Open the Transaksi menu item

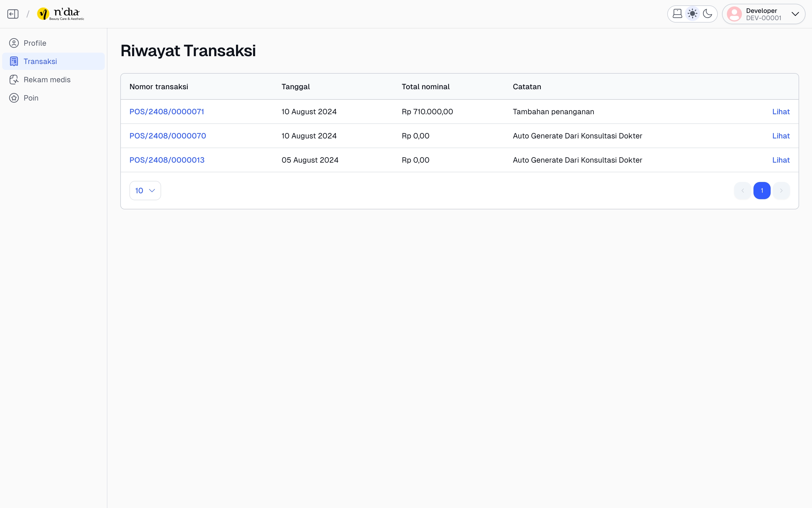[x=53, y=61]
